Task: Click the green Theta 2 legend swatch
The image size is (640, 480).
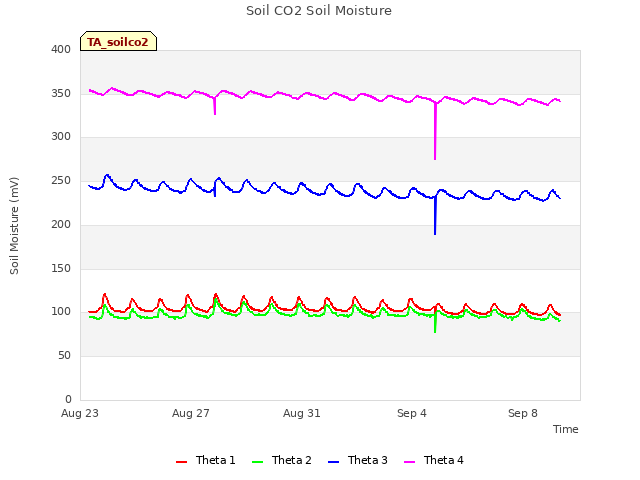Action: [257, 462]
